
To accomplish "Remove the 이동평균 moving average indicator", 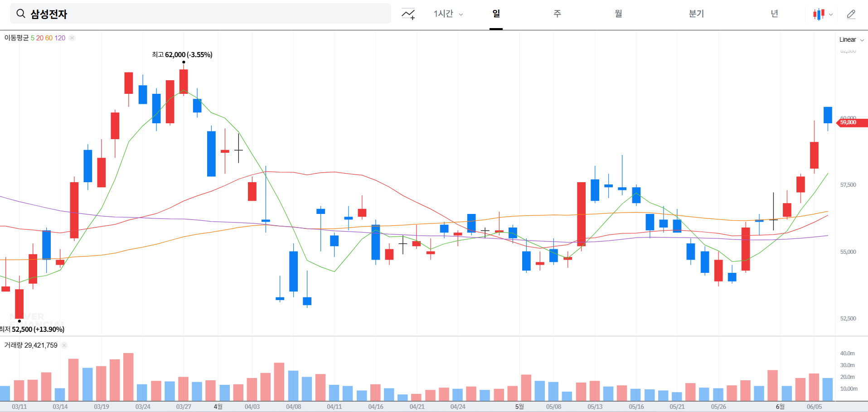I will (x=72, y=38).
